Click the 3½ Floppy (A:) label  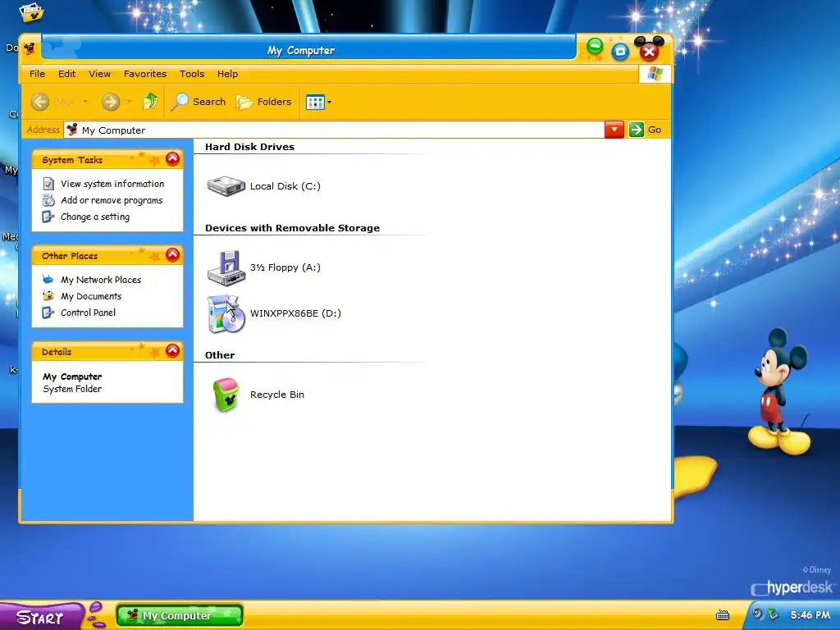285,267
